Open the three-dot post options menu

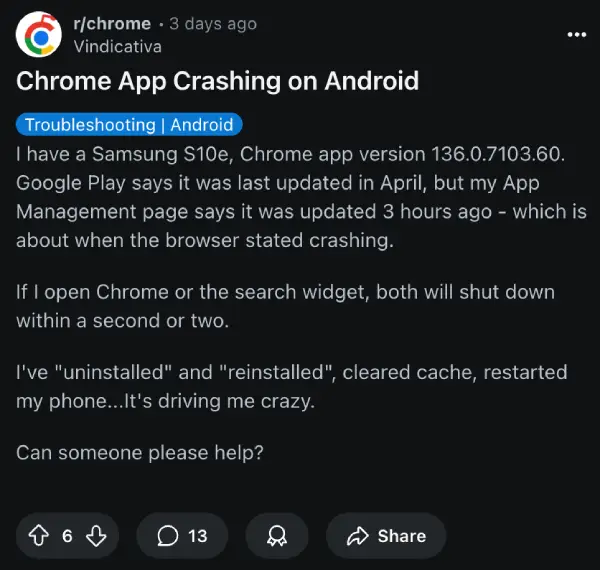[x=577, y=34]
